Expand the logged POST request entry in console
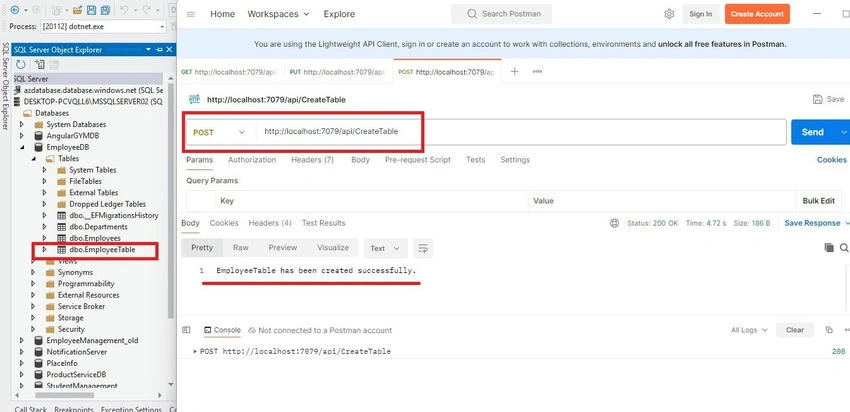The height and width of the screenshot is (412, 850). coord(195,351)
